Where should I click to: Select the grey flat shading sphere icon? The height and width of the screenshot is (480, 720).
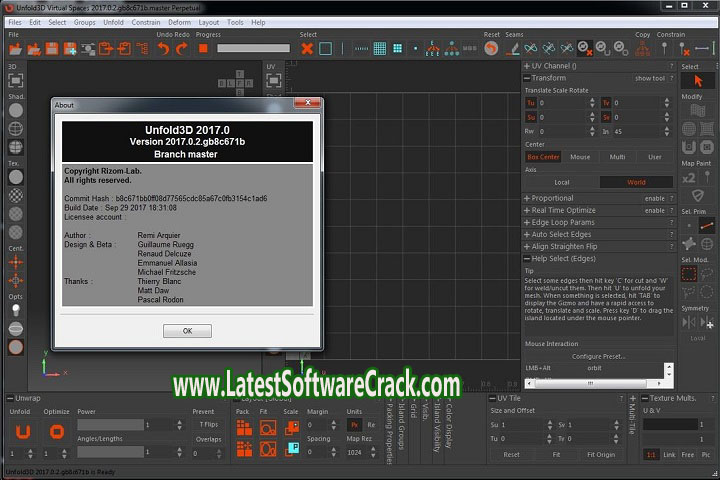[16, 111]
